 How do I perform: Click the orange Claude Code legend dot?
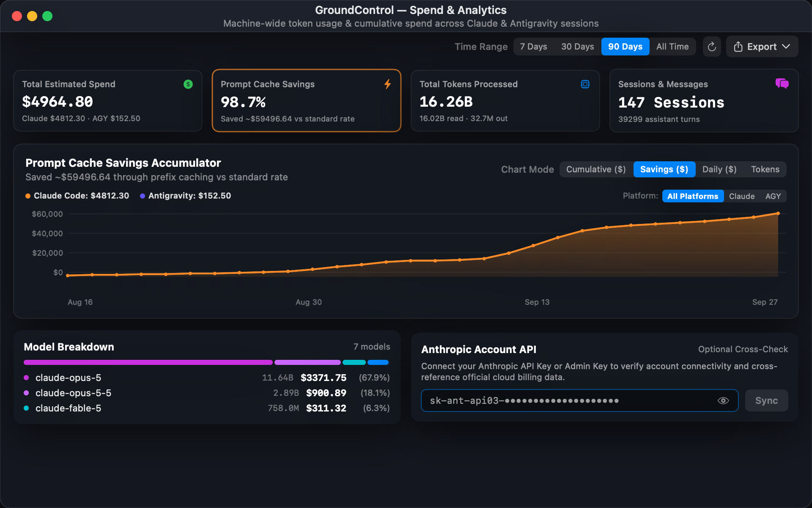pyautogui.click(x=28, y=196)
